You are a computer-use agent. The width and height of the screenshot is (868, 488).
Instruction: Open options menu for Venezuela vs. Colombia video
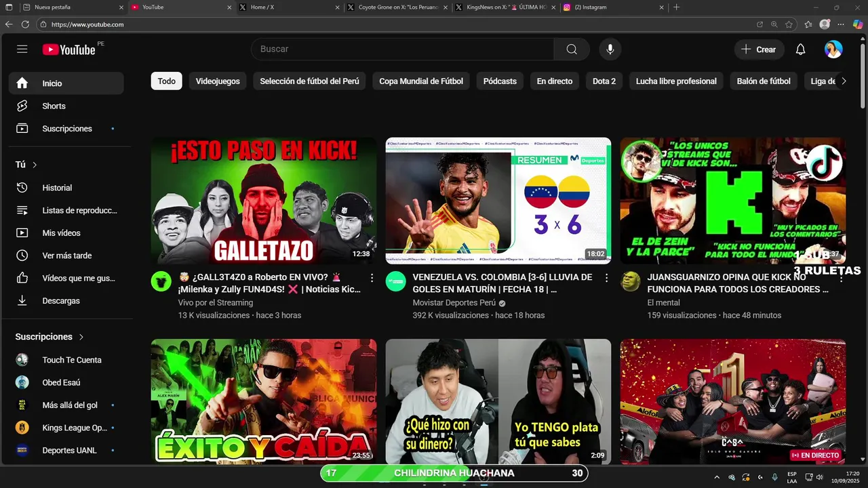pos(606,278)
